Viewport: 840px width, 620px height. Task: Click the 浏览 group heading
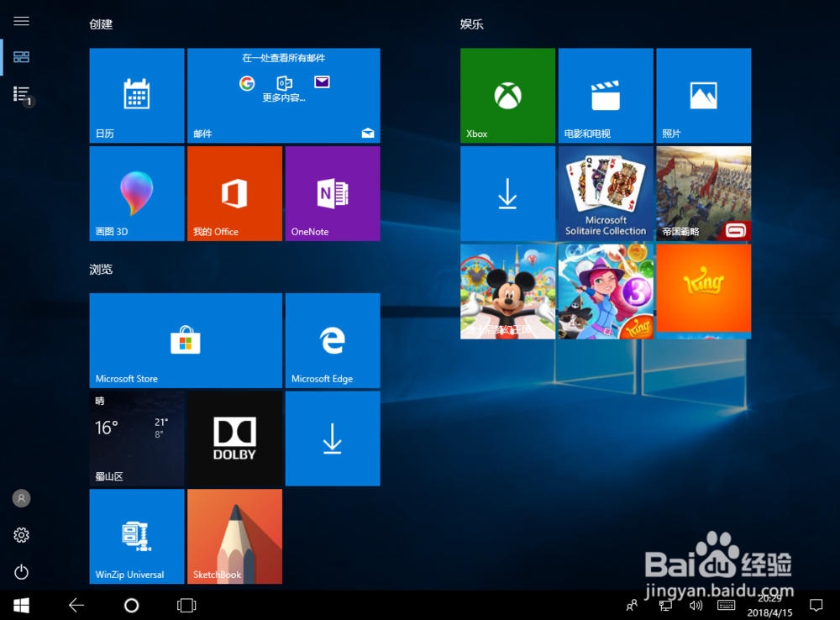(x=101, y=269)
